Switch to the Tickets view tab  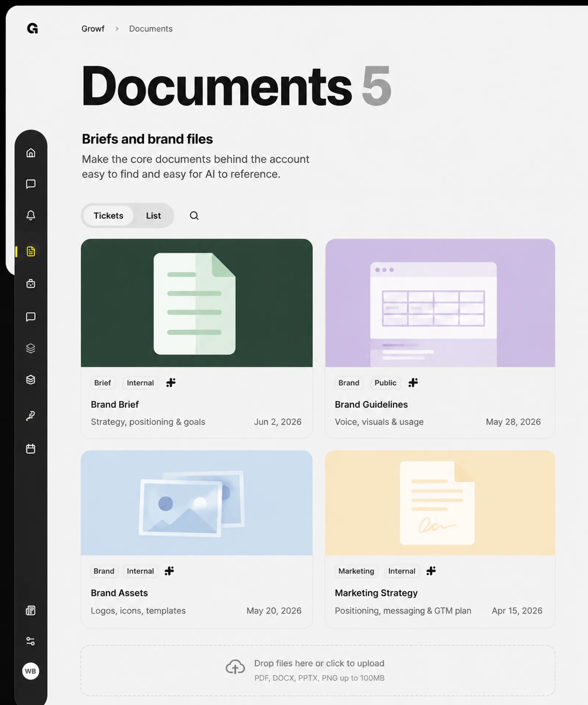pyautogui.click(x=108, y=216)
